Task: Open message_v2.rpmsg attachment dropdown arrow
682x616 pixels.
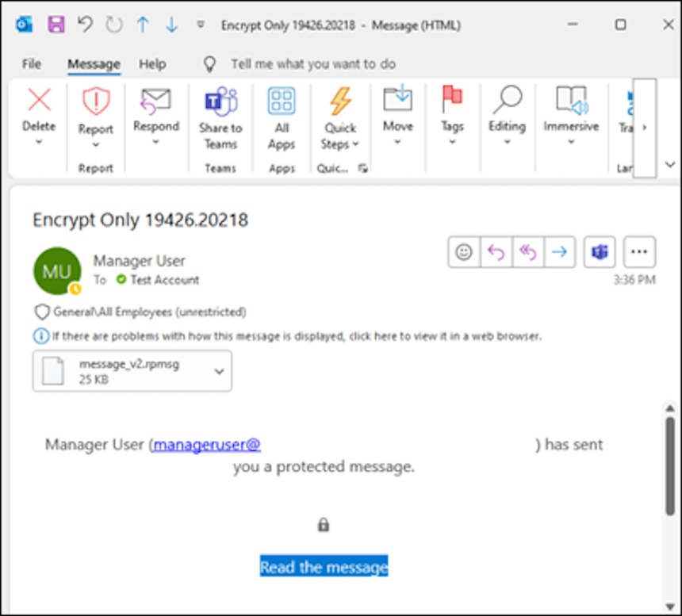Action: [x=220, y=371]
